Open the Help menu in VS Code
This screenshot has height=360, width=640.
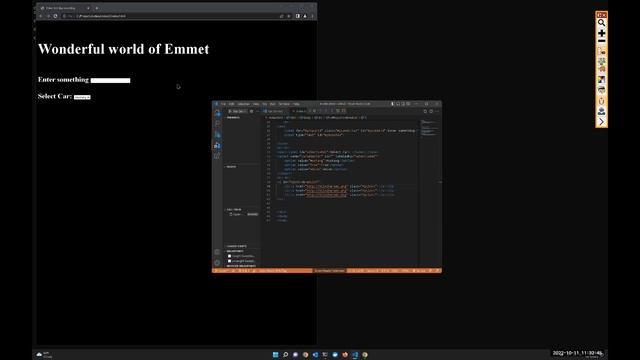click(296, 104)
